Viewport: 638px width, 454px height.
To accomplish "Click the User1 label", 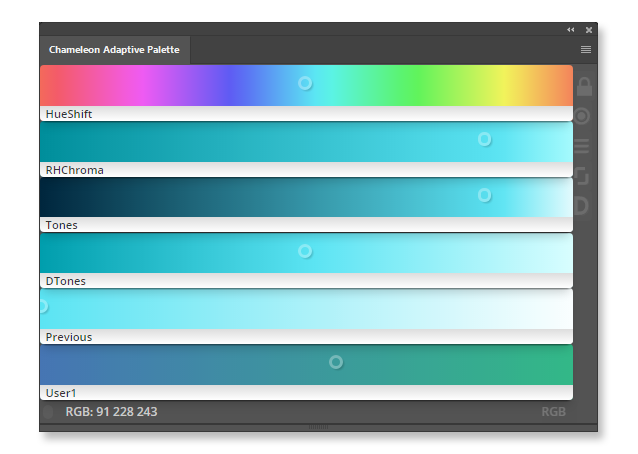I will click(x=61, y=393).
